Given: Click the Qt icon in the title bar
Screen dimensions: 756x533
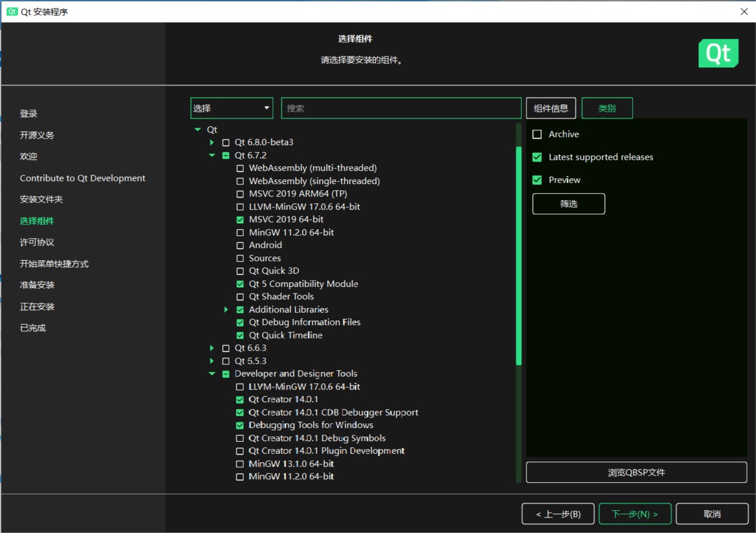Looking at the screenshot, I should pyautogui.click(x=12, y=11).
